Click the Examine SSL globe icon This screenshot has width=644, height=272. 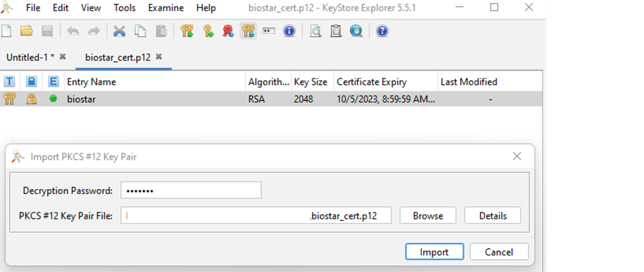click(356, 31)
